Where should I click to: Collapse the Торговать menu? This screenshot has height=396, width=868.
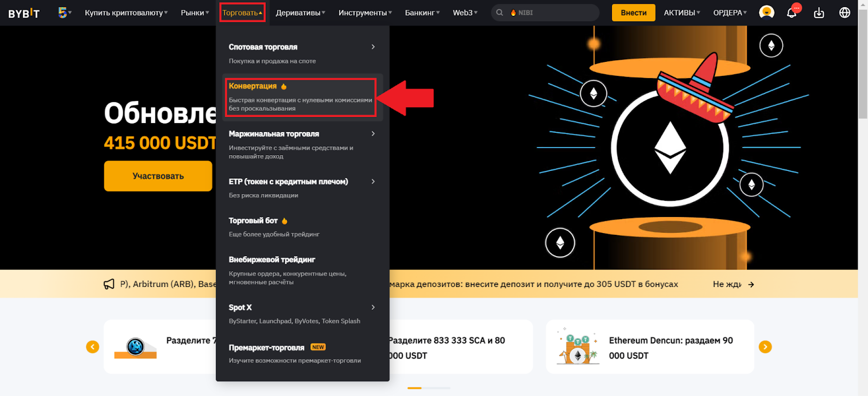[x=242, y=12]
